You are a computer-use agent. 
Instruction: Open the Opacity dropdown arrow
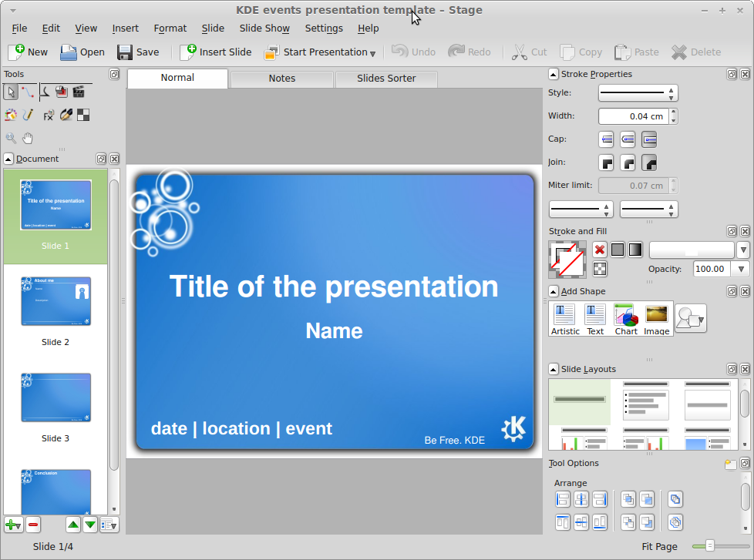(741, 269)
